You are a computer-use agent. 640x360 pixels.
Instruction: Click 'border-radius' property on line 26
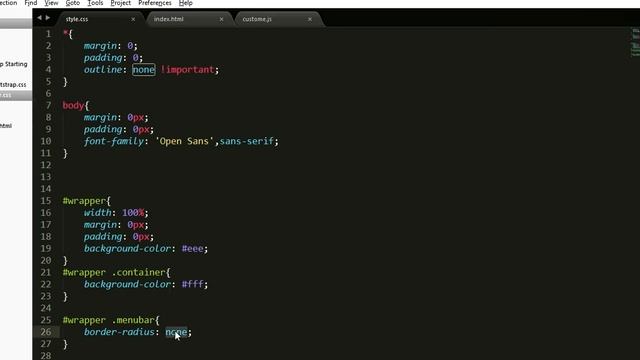(x=119, y=332)
